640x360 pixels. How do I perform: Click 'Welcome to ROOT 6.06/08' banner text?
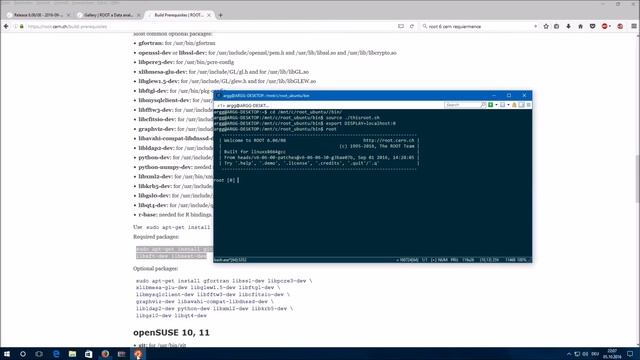[255, 140]
